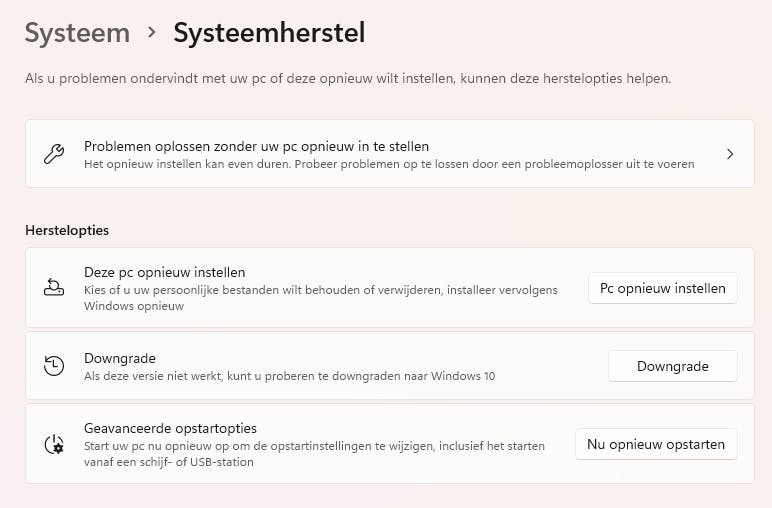Click the advanced startup power-gear icon
This screenshot has width=772, height=508.
(x=54, y=445)
